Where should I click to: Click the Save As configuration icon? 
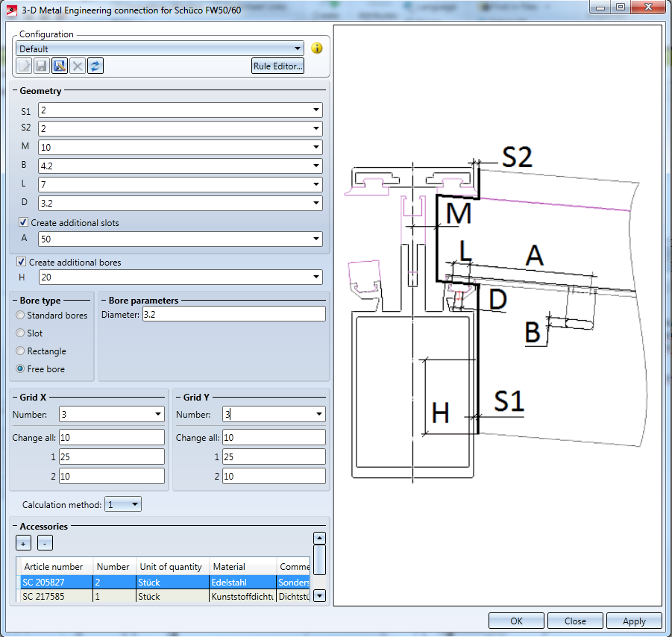pos(60,66)
